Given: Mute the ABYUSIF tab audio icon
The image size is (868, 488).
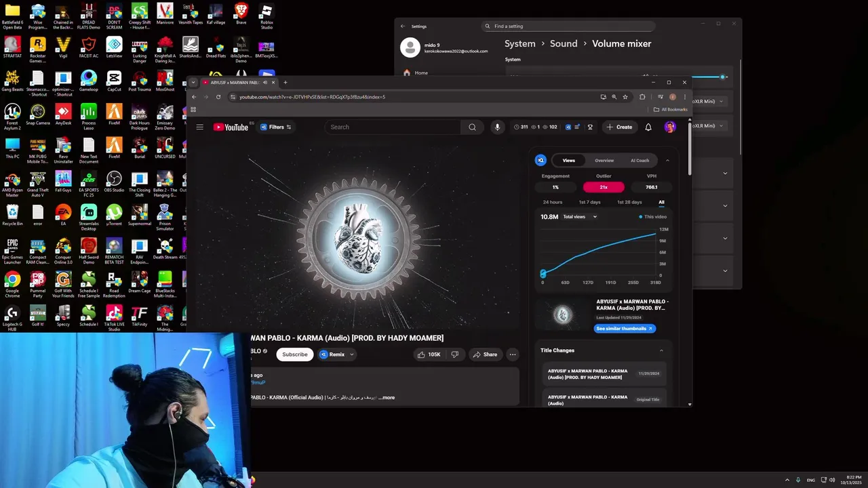Looking at the screenshot, I should (x=265, y=82).
